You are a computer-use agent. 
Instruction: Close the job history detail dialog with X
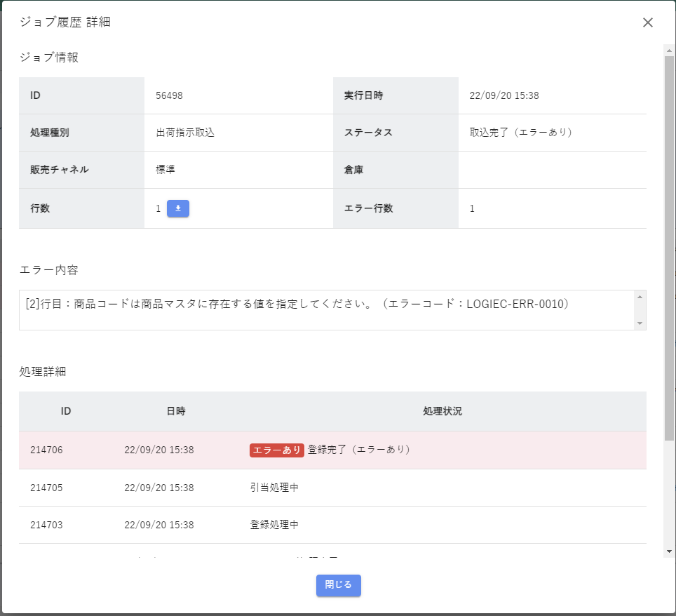click(648, 22)
